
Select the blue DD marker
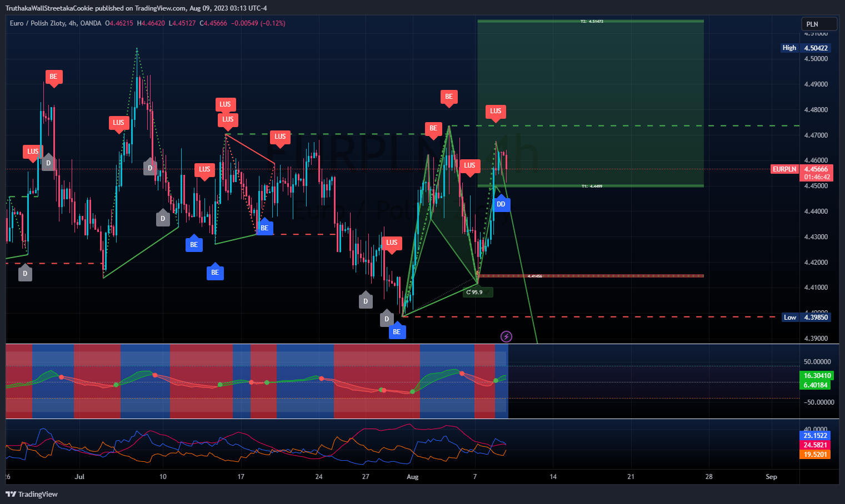click(501, 204)
